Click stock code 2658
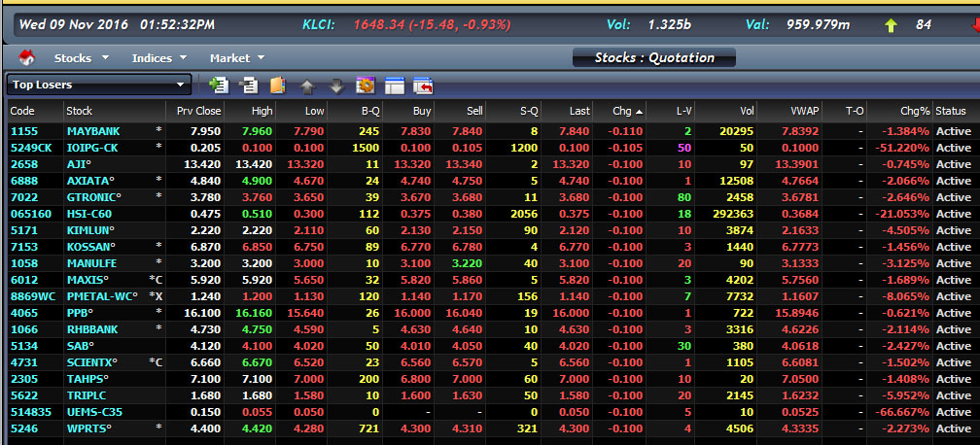 click(24, 164)
